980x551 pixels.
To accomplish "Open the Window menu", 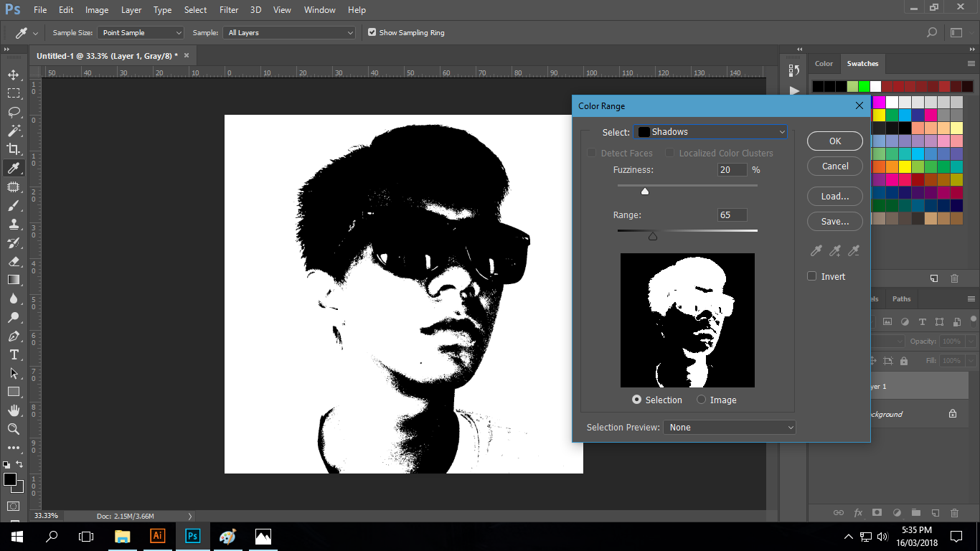I will click(319, 10).
